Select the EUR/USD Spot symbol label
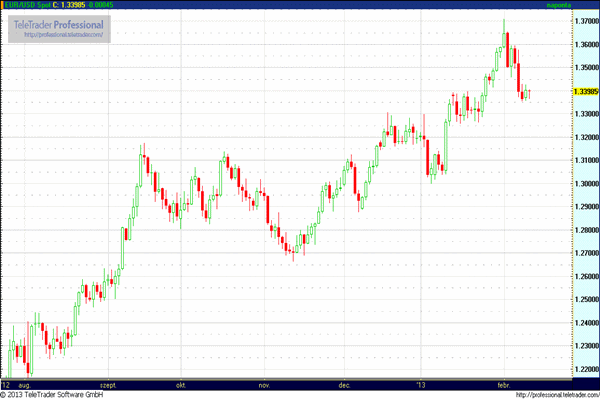The height and width of the screenshot is (400, 600). click(30, 6)
